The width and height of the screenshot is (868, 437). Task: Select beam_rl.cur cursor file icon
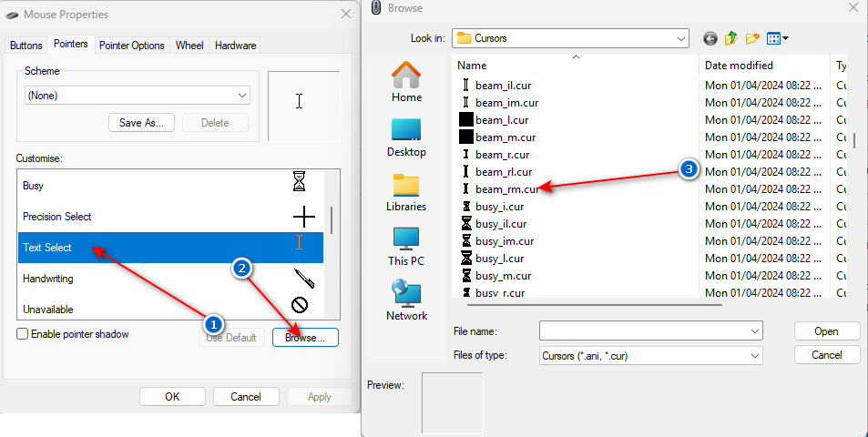click(466, 171)
